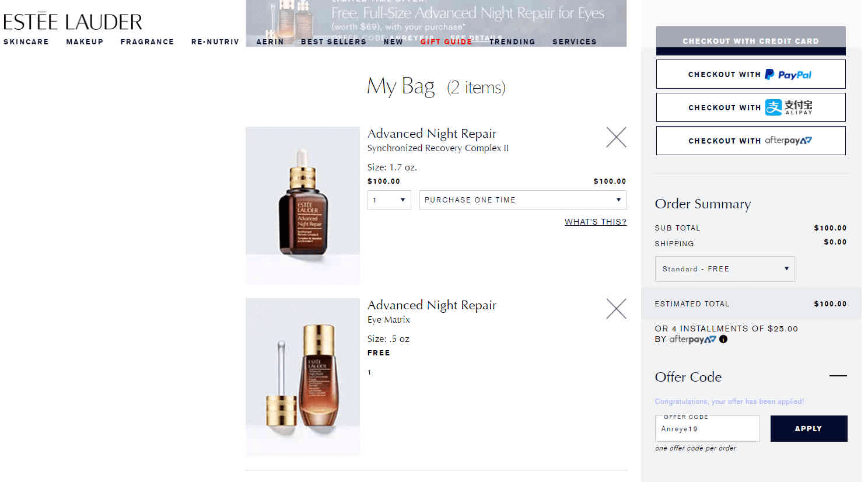Viewport: 868px width, 482px height.
Task: Open the Services menu
Action: coord(575,42)
